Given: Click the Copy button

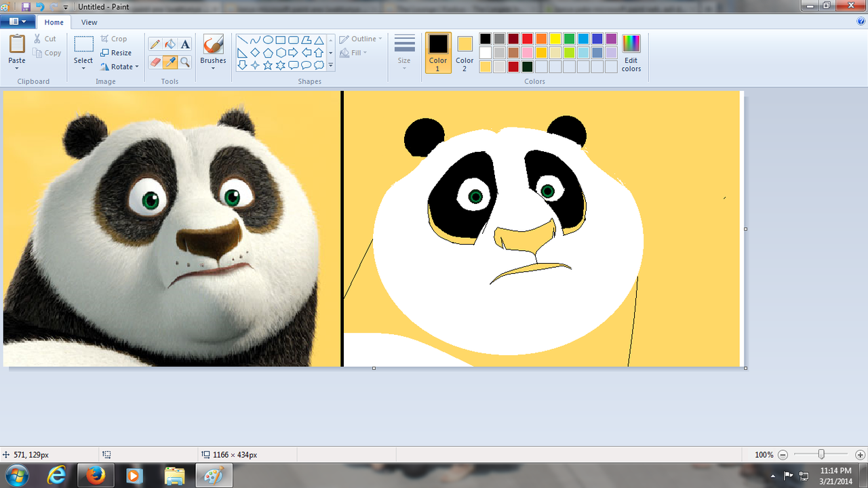Looking at the screenshot, I should click(x=47, y=53).
